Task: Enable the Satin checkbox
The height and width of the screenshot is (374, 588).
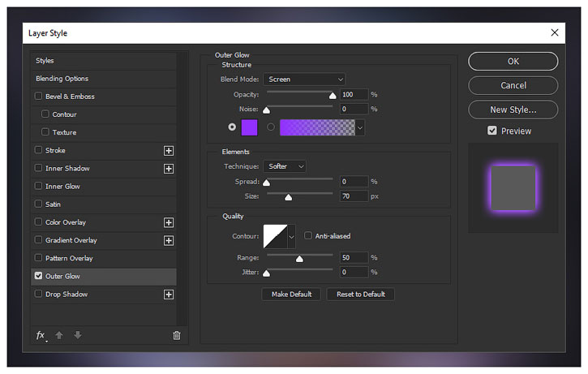Action: [38, 204]
